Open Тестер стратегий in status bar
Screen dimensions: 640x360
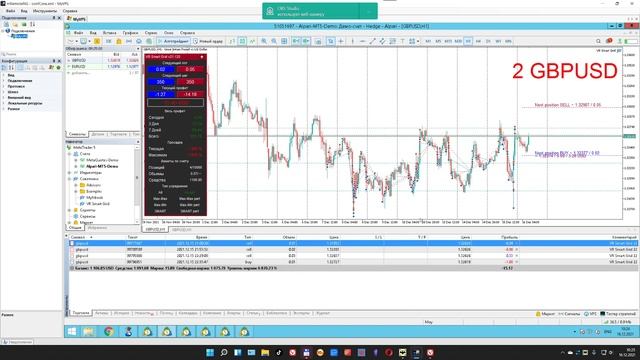pyautogui.click(x=618, y=313)
